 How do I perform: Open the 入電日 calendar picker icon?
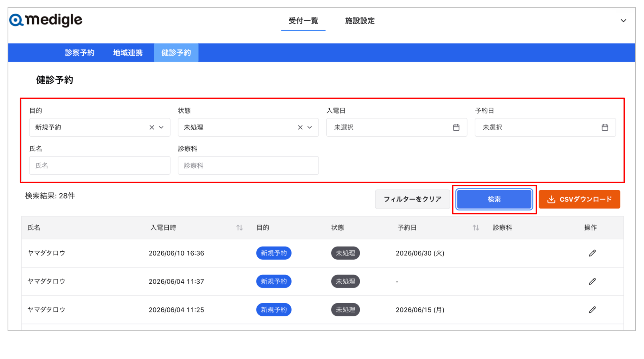tap(456, 127)
